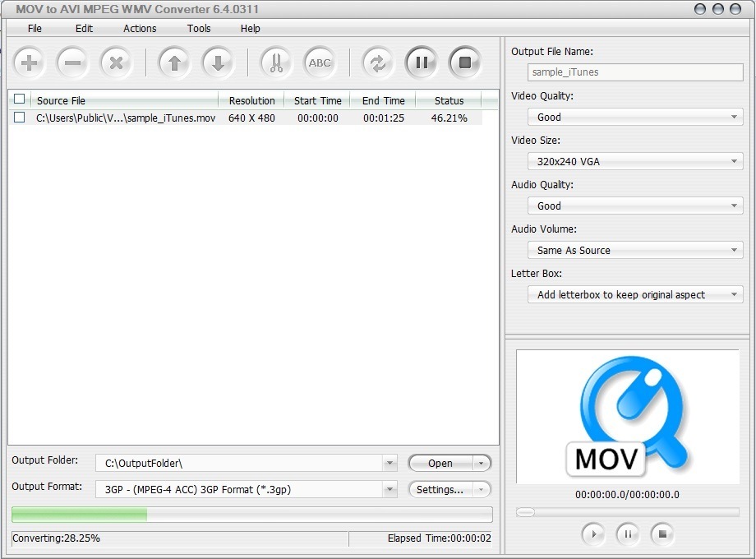Screen dimensions: 756x559
Task: Select the Delete all X icon
Action: (116, 62)
